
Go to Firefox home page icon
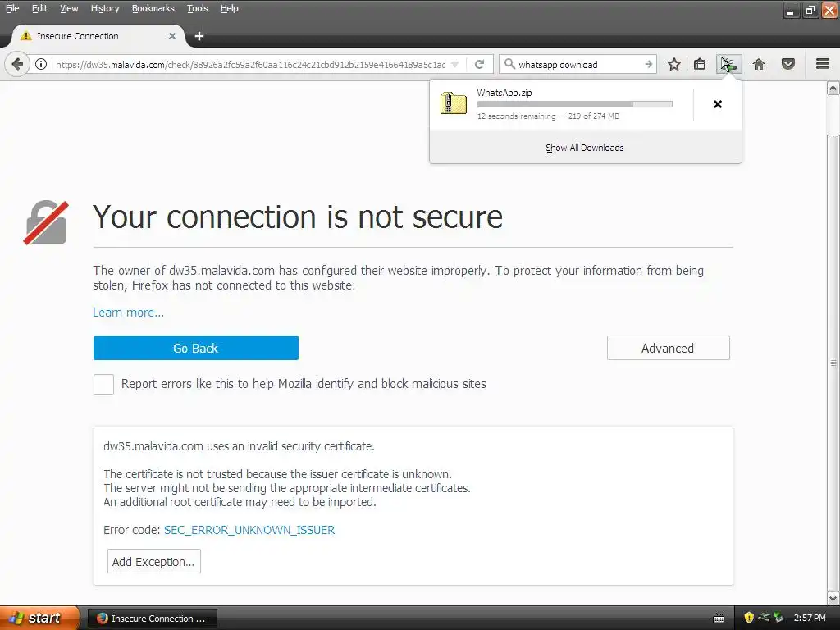pos(759,64)
